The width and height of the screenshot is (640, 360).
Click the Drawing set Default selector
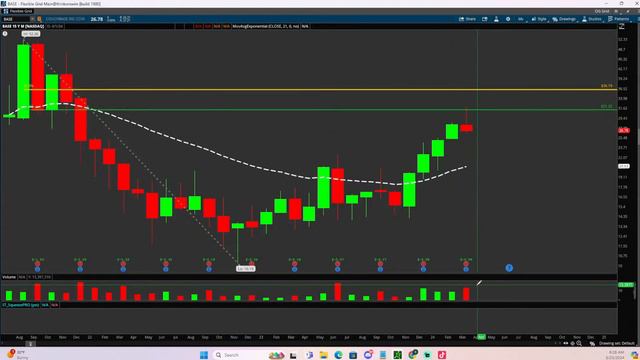tap(616, 344)
